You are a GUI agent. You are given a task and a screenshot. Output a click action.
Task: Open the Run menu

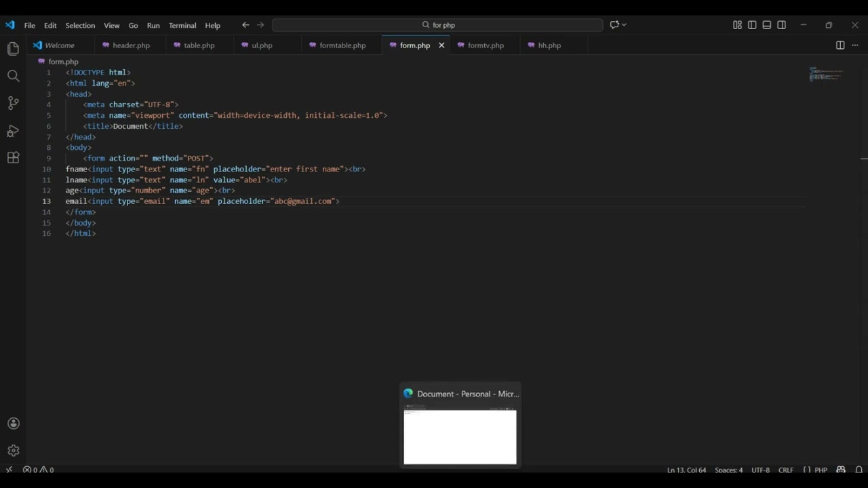click(153, 25)
